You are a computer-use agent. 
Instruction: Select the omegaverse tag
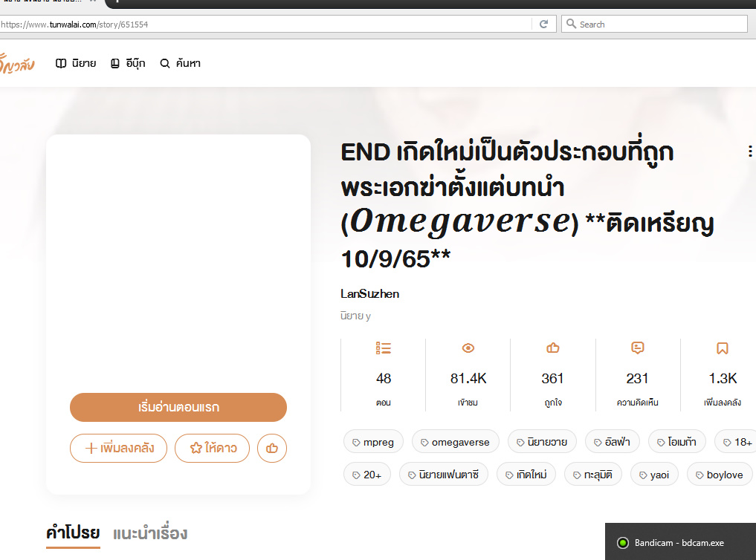(455, 442)
